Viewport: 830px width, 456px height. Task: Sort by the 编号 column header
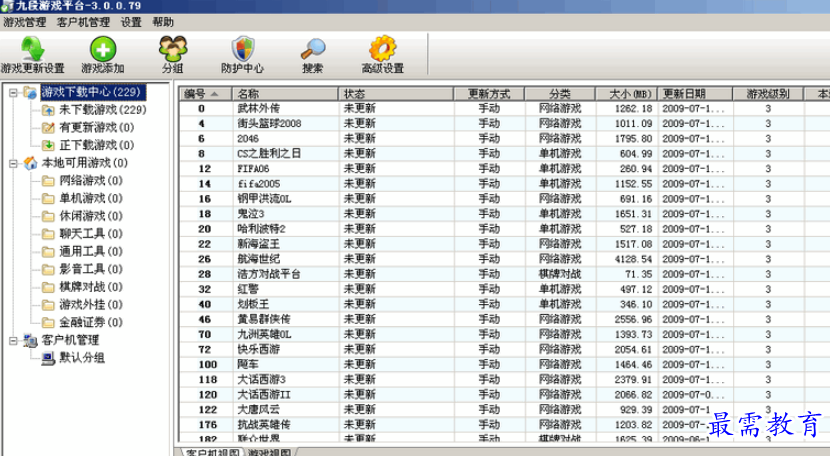[x=206, y=94]
